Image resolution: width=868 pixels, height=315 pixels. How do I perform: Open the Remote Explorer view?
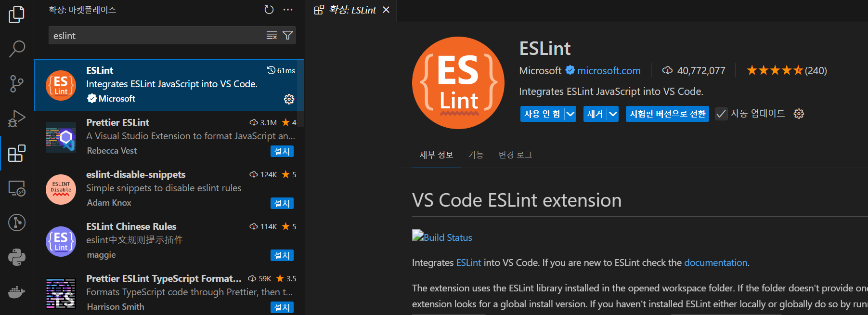point(17,188)
